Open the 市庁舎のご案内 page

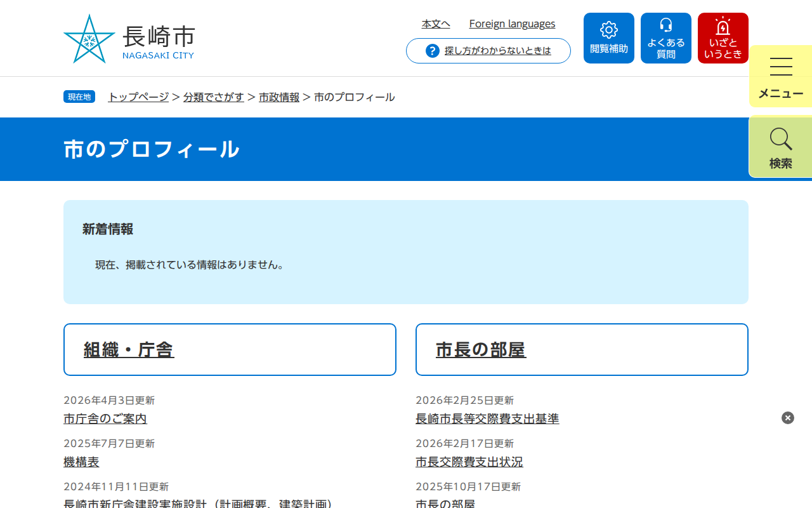coord(105,418)
